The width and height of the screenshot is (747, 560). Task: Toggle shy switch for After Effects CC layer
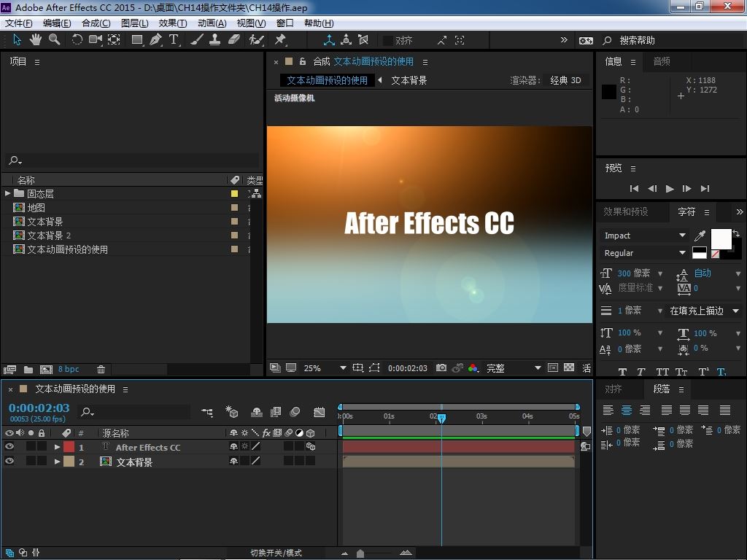[233, 447]
